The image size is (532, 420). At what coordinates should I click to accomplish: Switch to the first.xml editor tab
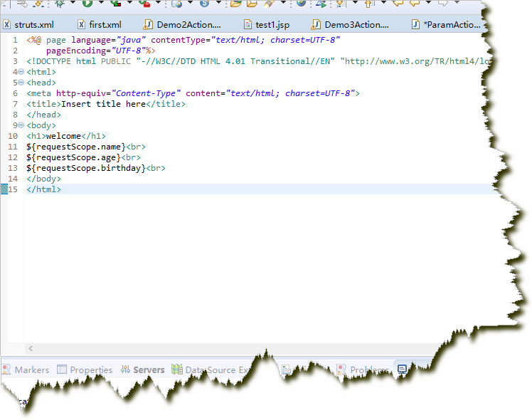pos(100,24)
